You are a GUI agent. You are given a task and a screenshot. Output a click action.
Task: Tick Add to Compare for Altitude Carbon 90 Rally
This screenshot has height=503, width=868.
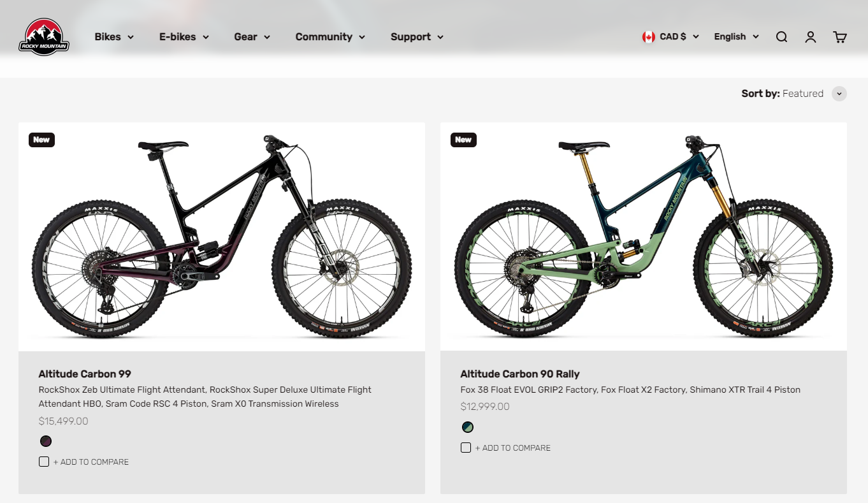[466, 448]
